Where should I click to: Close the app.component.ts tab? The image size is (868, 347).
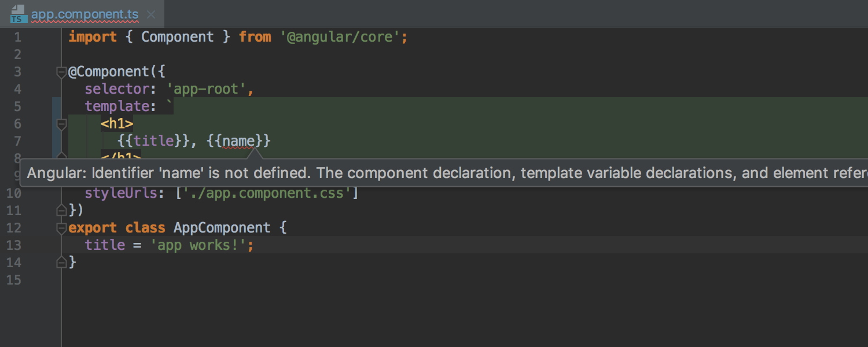click(151, 14)
